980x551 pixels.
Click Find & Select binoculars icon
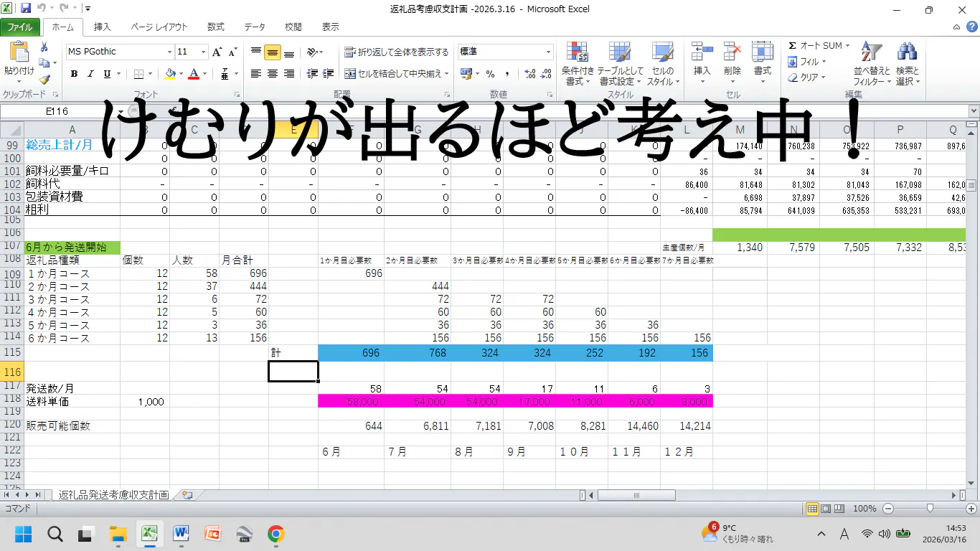908,63
